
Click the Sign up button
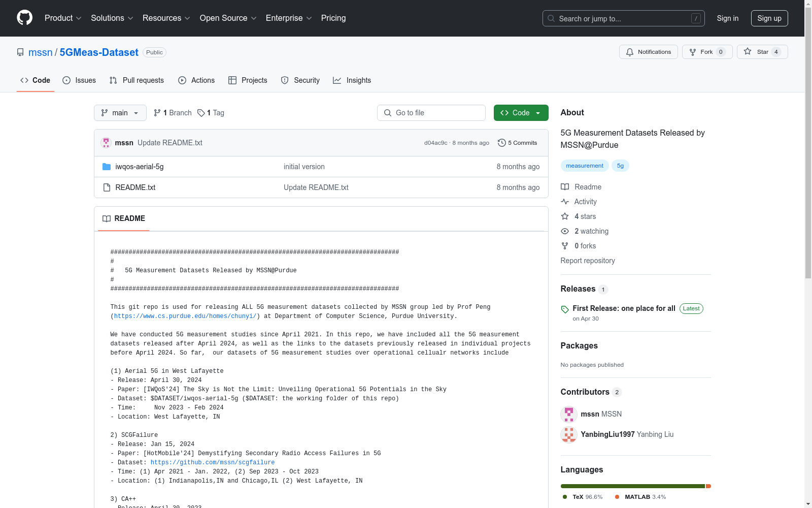tap(769, 18)
